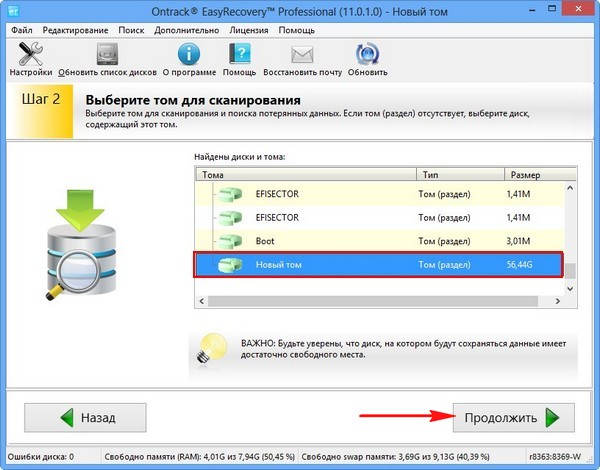Sort by the Размер column header
This screenshot has height=470, width=600.
coord(540,175)
